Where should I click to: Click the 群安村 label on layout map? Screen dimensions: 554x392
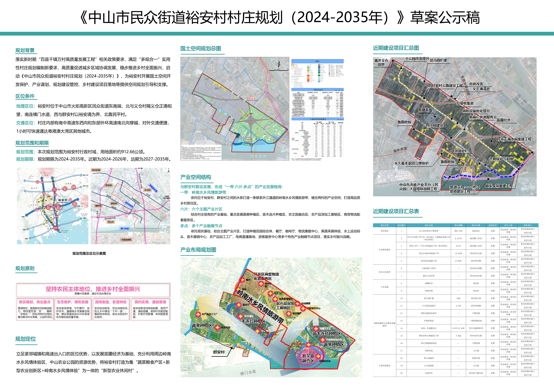point(219,352)
